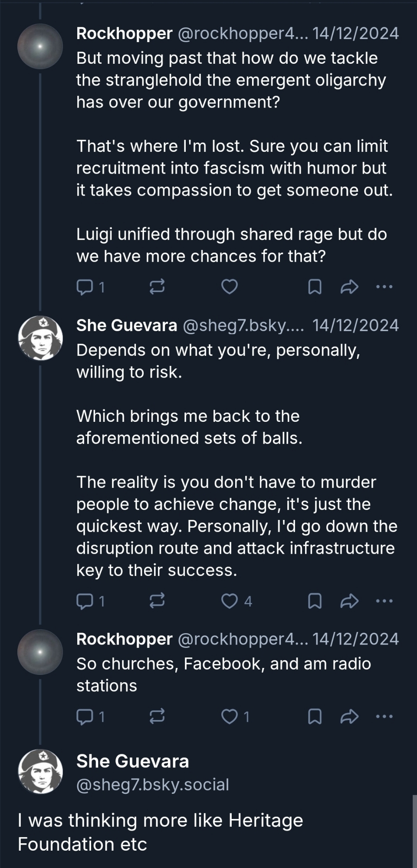The image size is (417, 868).
Task: Open the @sheg7.bsky.social profile handle
Action: (x=153, y=785)
